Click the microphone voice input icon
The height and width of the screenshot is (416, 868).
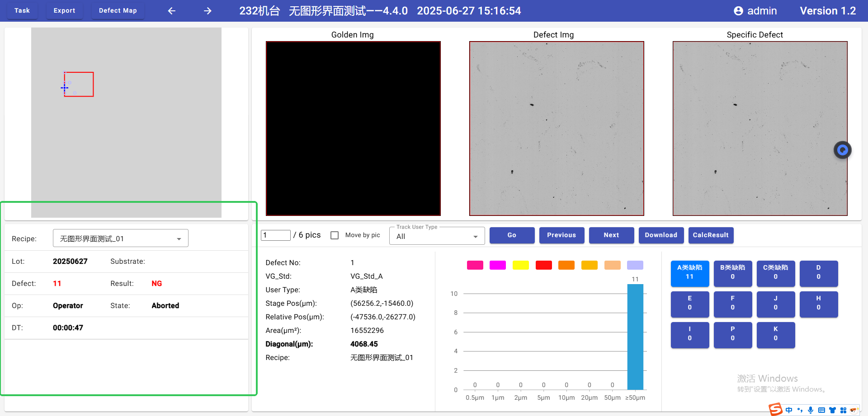[811, 410]
